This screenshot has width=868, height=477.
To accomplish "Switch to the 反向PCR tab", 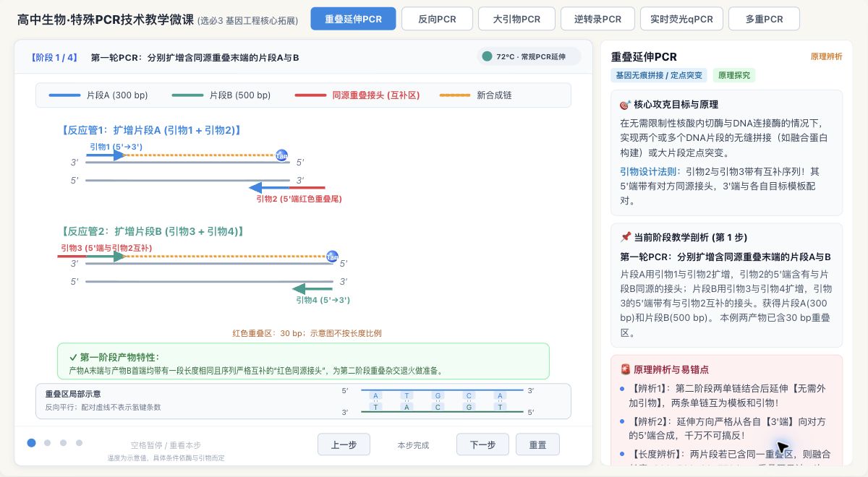I will click(x=438, y=19).
